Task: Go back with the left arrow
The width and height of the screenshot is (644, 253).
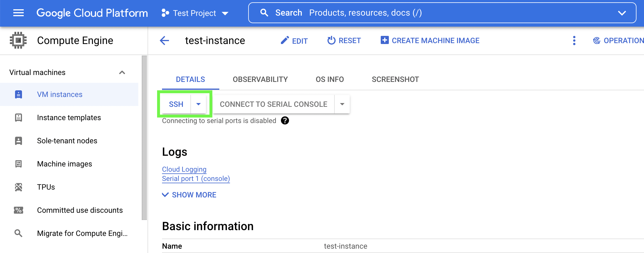Action: point(164,41)
